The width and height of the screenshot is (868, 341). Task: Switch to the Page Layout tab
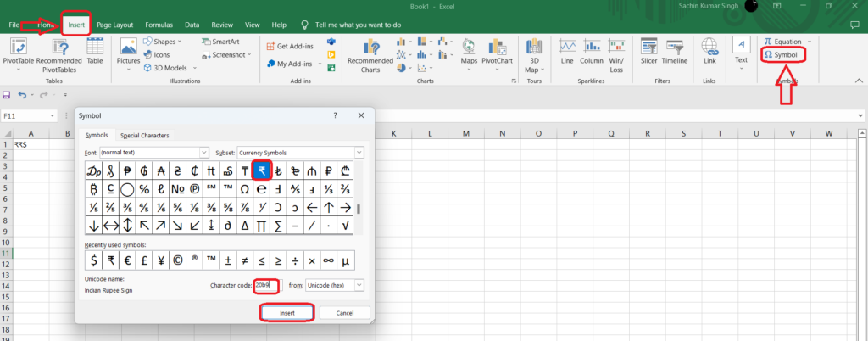115,25
